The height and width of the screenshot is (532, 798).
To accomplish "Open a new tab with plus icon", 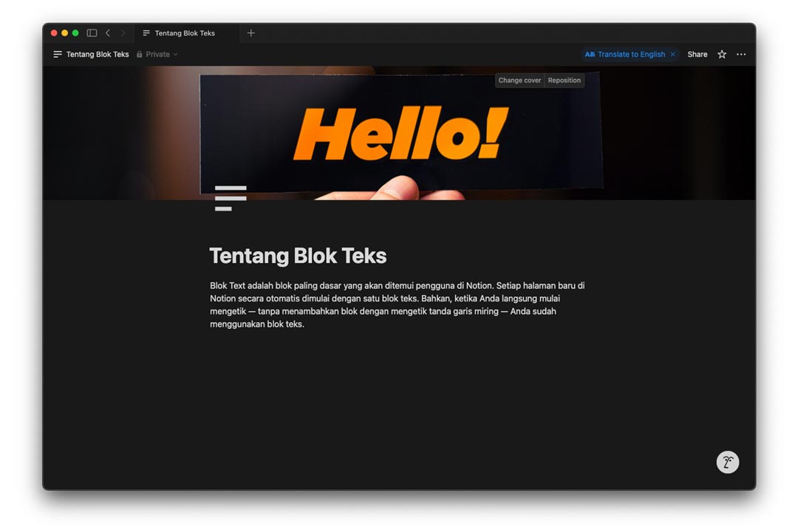I will point(250,33).
